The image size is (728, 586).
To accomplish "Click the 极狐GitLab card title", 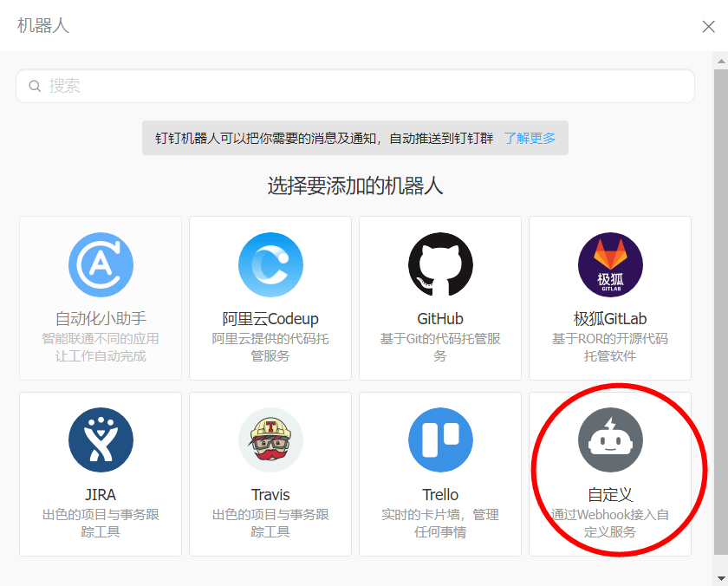I will [610, 319].
